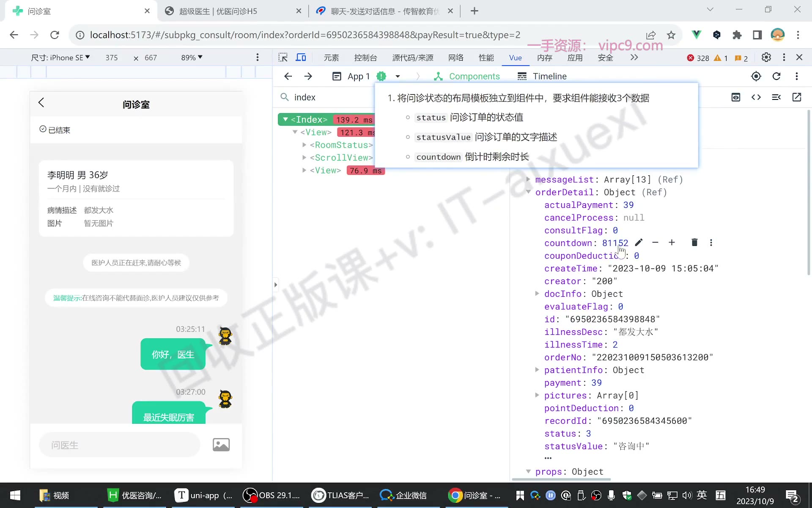
Task: Click the address bar URL
Action: click(305, 35)
